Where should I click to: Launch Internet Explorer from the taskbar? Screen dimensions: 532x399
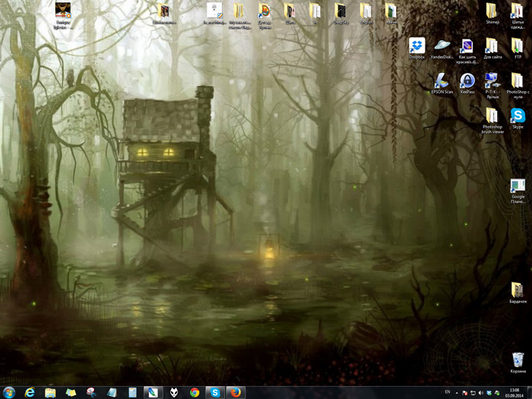pyautogui.click(x=30, y=393)
